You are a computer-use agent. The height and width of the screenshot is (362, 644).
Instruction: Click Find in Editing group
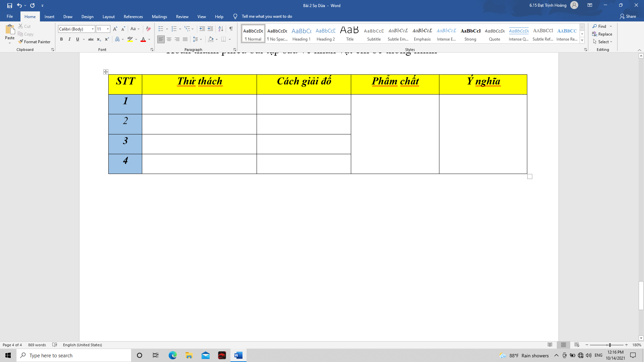coord(599,26)
